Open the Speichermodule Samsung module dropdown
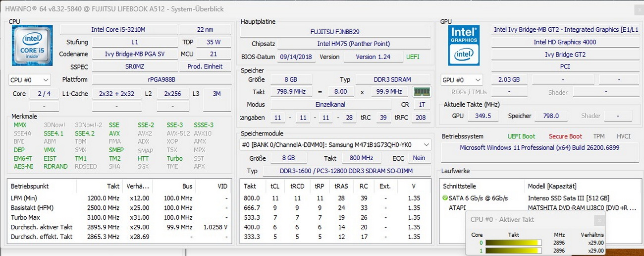644x256 pixels. 335,145
